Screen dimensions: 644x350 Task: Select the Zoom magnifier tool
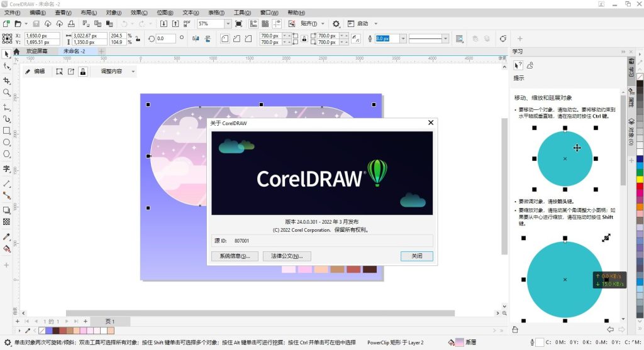click(6, 93)
